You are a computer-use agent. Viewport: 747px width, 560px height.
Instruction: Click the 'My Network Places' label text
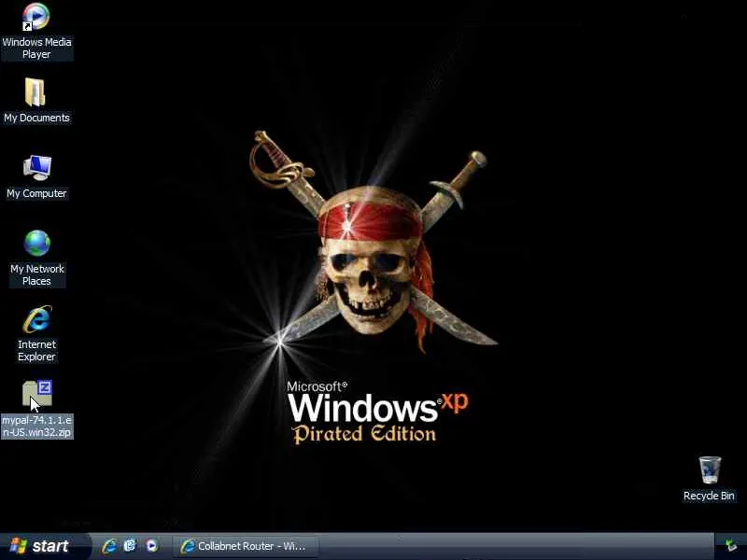click(x=37, y=274)
